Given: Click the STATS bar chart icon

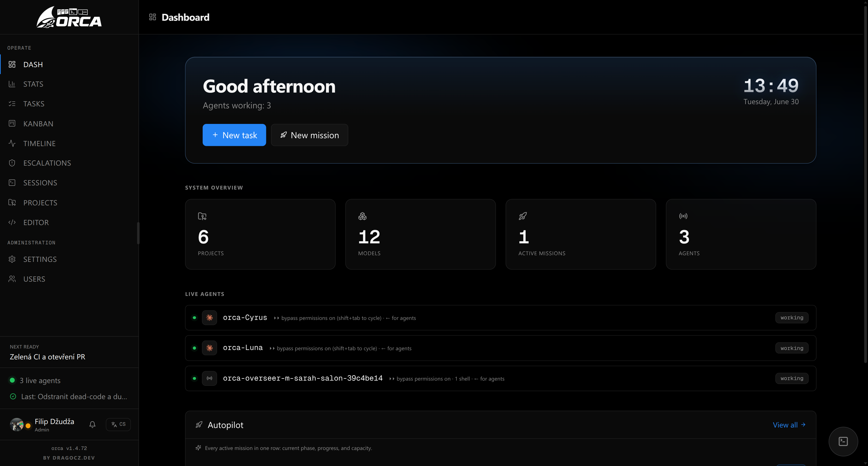Looking at the screenshot, I should 12,84.
